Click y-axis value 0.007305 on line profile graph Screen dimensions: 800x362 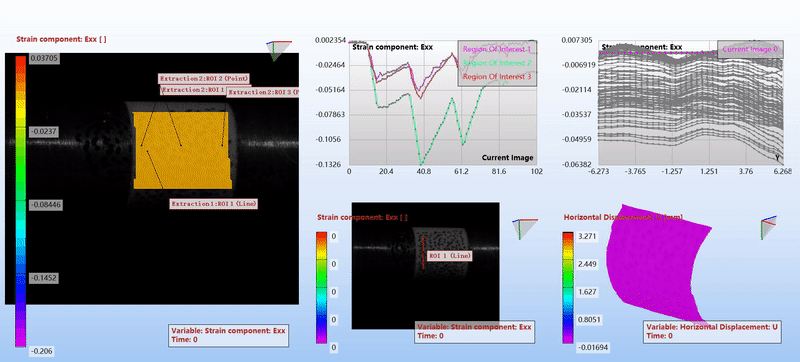pos(577,40)
